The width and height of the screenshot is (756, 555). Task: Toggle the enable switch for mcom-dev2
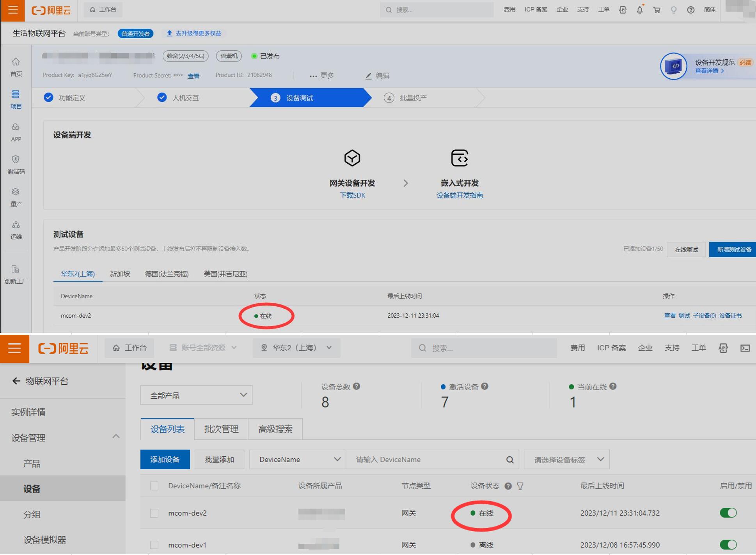[x=728, y=513]
